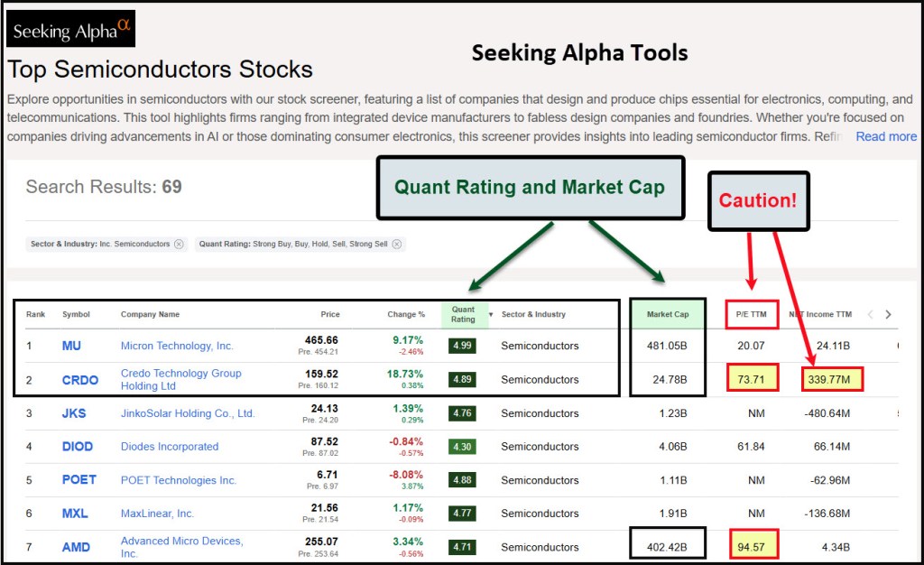
Task: Remove the Sector & Industry filter chip
Action: pos(179,244)
